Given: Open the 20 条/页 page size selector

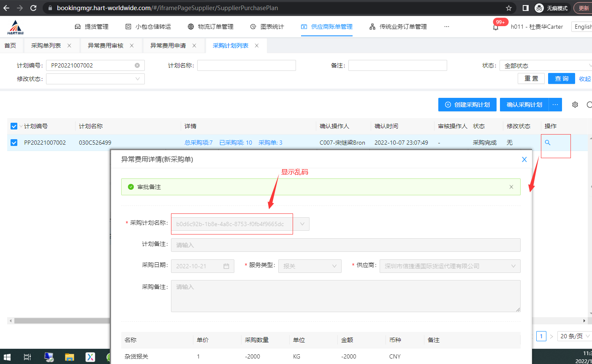Looking at the screenshot, I should 574,336.
